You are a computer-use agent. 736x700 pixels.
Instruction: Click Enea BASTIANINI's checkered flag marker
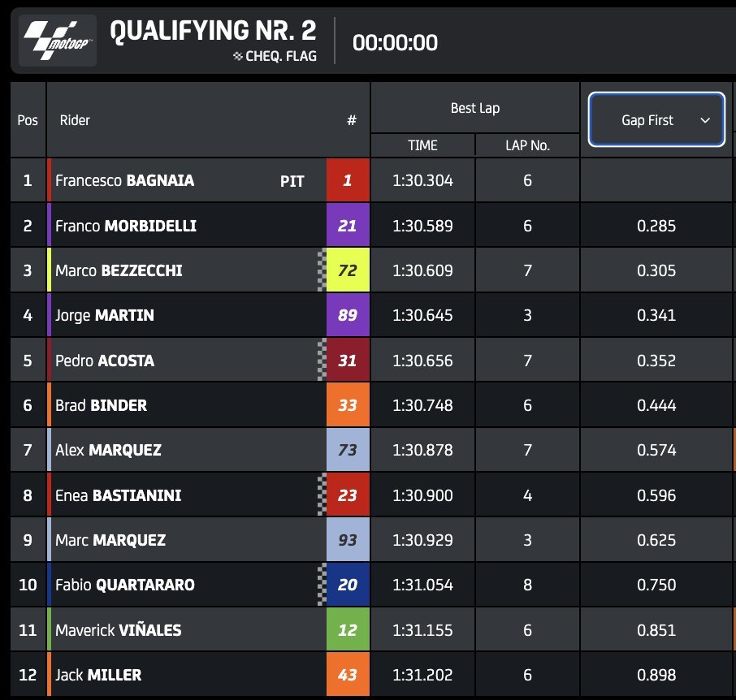click(x=322, y=495)
